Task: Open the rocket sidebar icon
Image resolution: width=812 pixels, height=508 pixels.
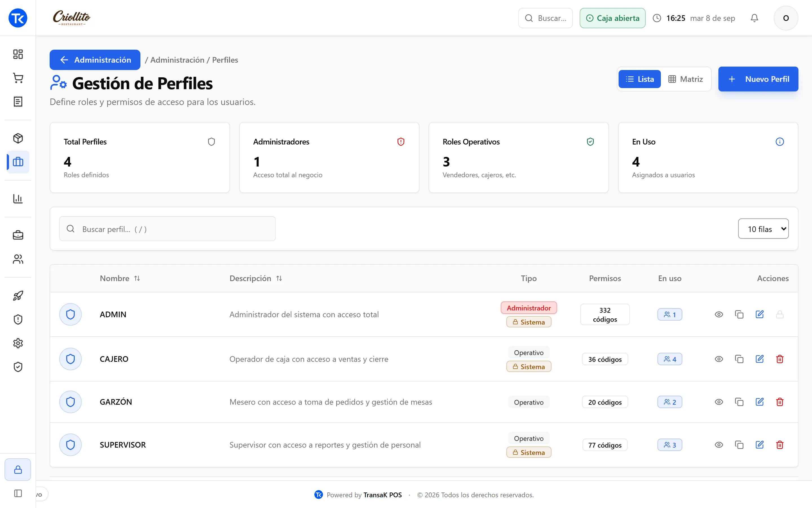Action: pos(18,296)
